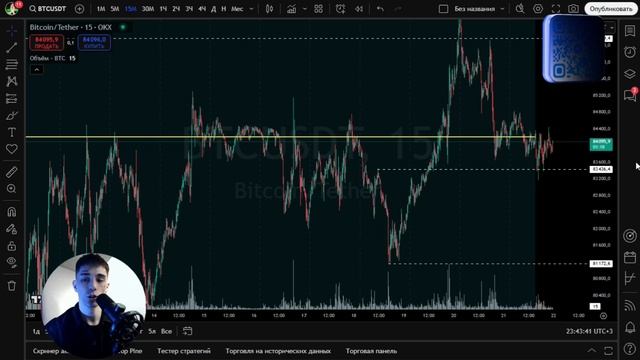This screenshot has width=640, height=360.
Task: Open the ideas stream broadcast icon
Action: [x=629, y=305]
